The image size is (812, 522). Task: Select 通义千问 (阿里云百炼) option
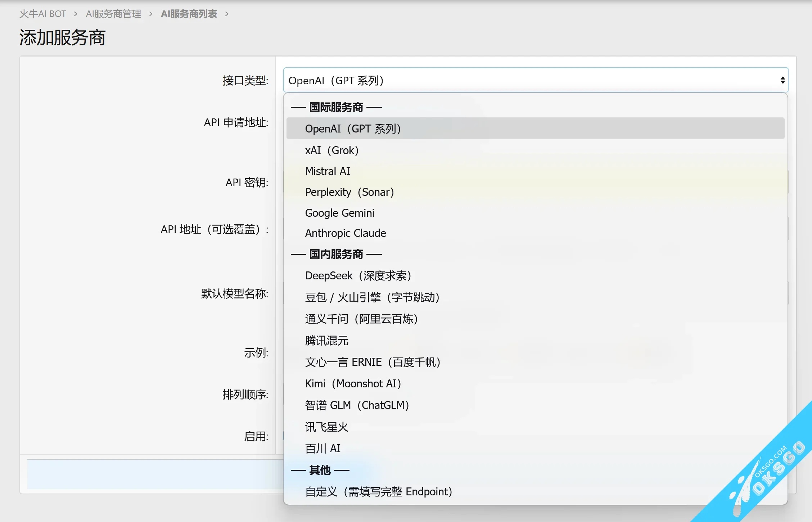click(x=361, y=319)
